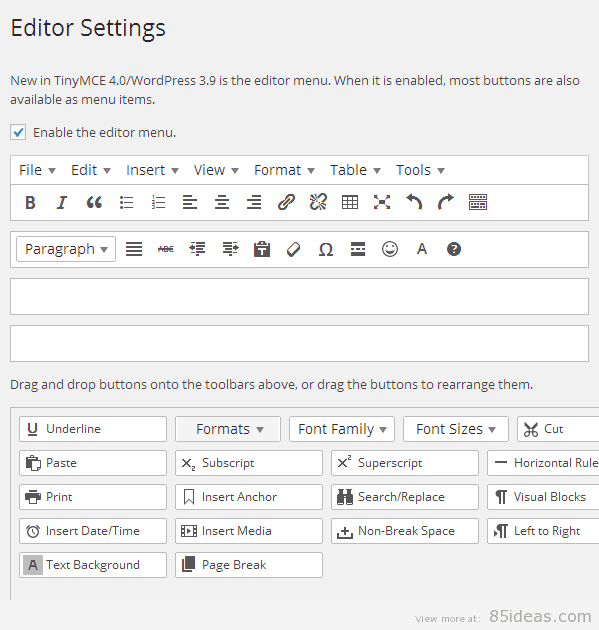The width and height of the screenshot is (599, 630).
Task: Click the Insert Date/Time button
Action: [93, 531]
